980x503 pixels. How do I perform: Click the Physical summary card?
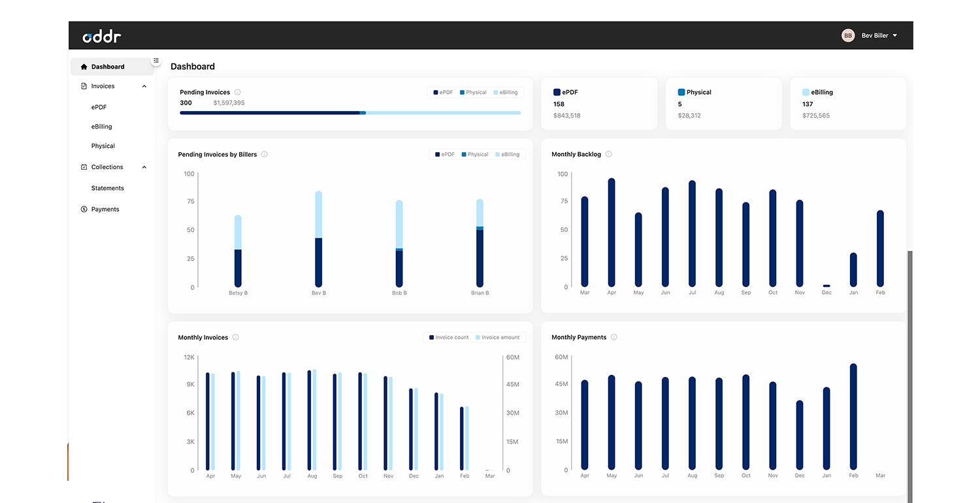pyautogui.click(x=723, y=104)
